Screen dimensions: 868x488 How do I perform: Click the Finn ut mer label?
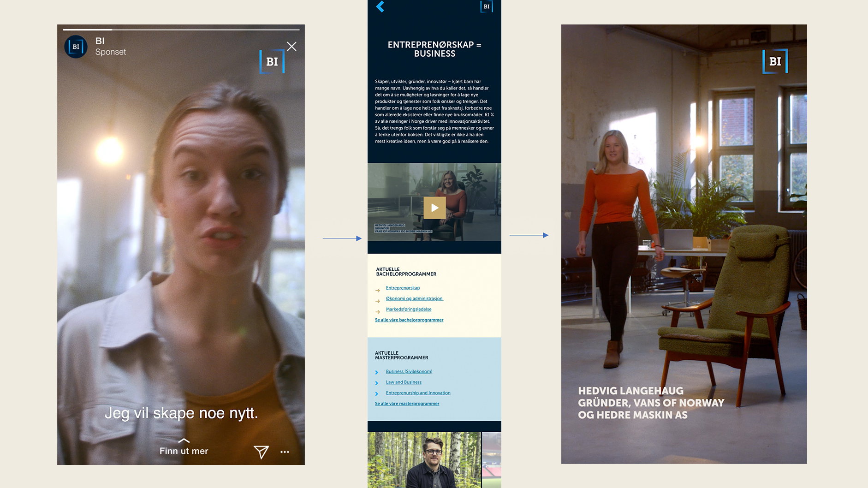(x=184, y=451)
